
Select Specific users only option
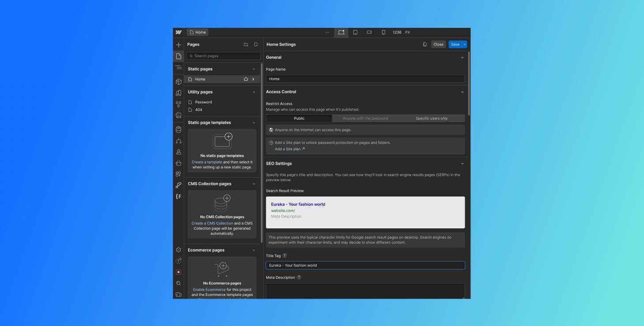[x=432, y=118]
